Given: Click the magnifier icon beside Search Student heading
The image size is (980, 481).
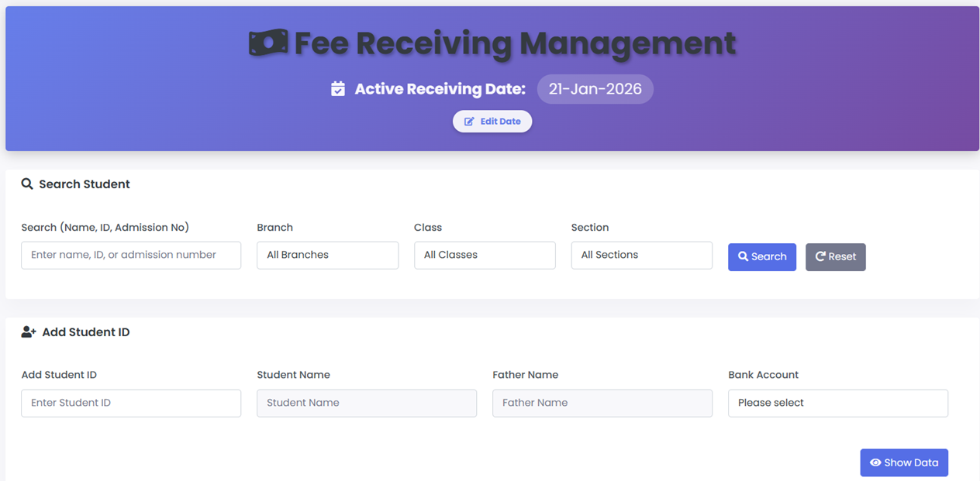Looking at the screenshot, I should pyautogui.click(x=27, y=184).
